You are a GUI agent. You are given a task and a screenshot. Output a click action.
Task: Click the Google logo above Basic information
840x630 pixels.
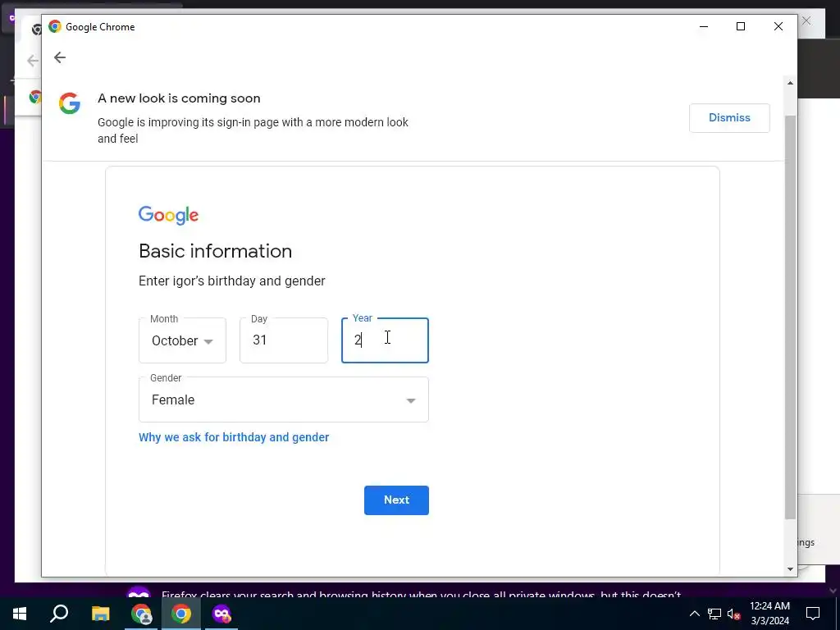pos(168,216)
